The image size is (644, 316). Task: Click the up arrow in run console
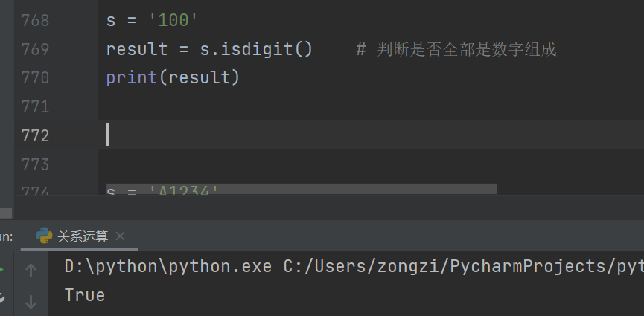[x=31, y=271]
